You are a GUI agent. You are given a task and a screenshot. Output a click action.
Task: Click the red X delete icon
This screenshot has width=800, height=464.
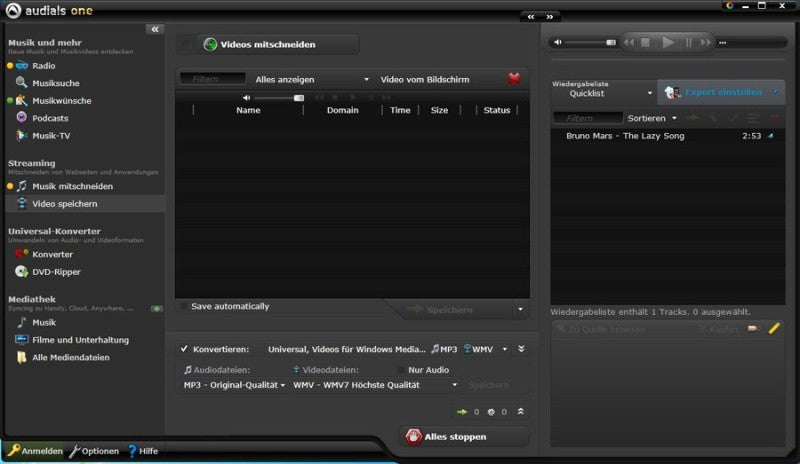pyautogui.click(x=514, y=79)
